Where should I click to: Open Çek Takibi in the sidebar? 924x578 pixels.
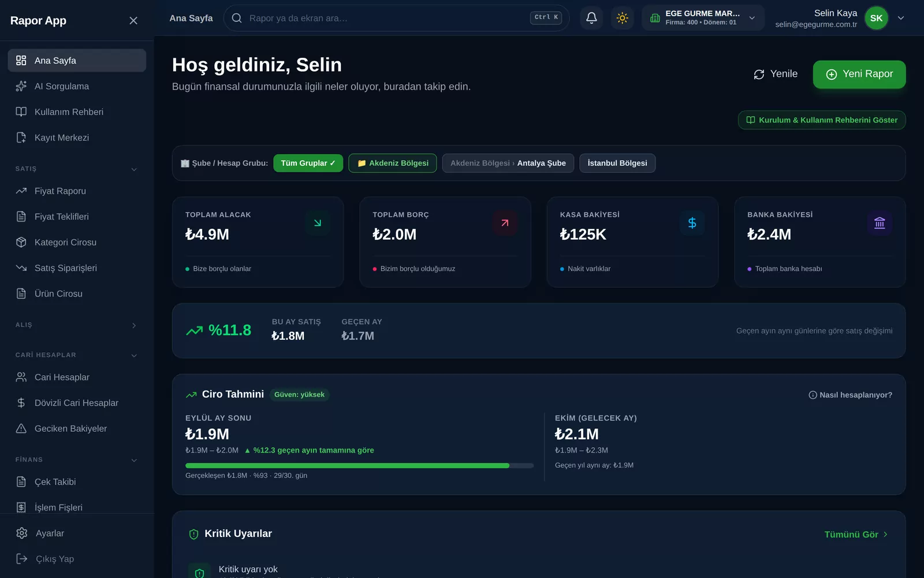click(x=77, y=482)
